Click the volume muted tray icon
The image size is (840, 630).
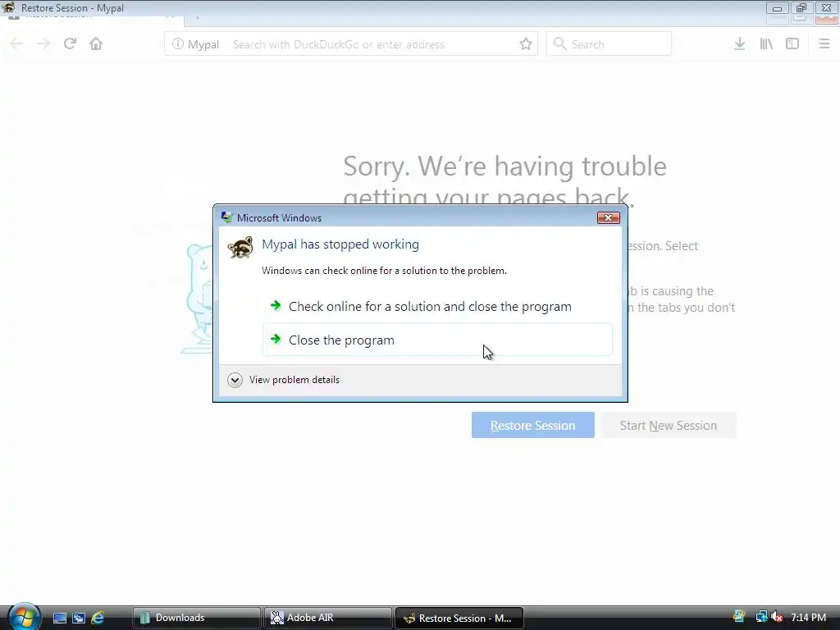(x=777, y=618)
